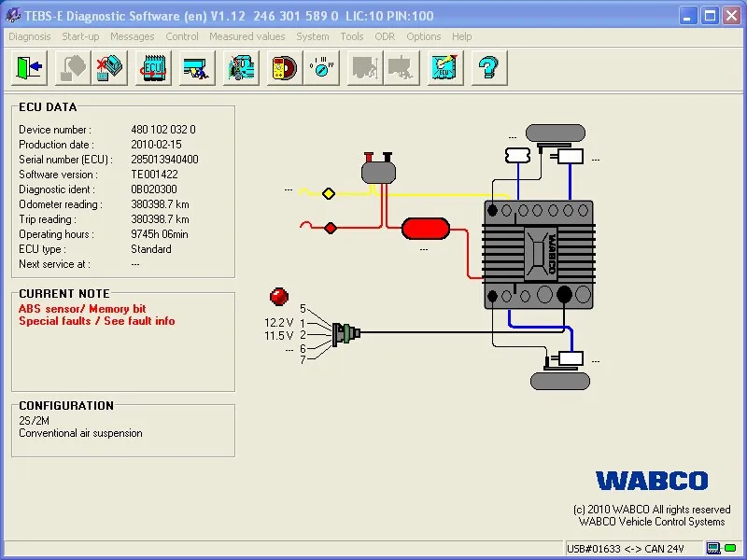Open the Messages menu

pyautogui.click(x=133, y=36)
